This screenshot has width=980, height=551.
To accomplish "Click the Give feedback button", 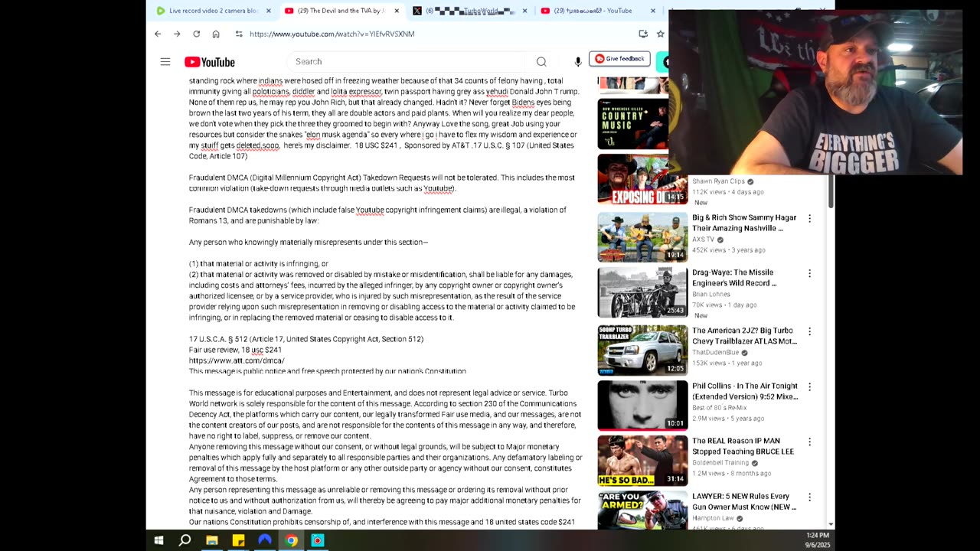I will [x=619, y=59].
